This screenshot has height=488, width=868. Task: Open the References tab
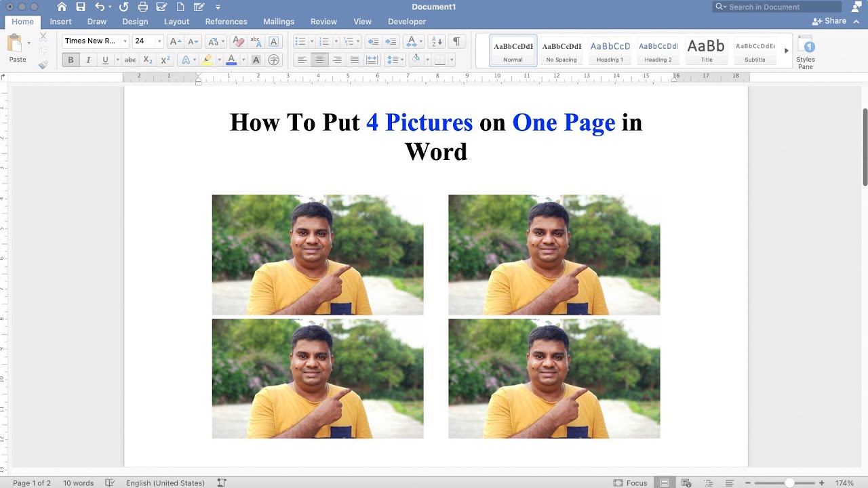[226, 22]
